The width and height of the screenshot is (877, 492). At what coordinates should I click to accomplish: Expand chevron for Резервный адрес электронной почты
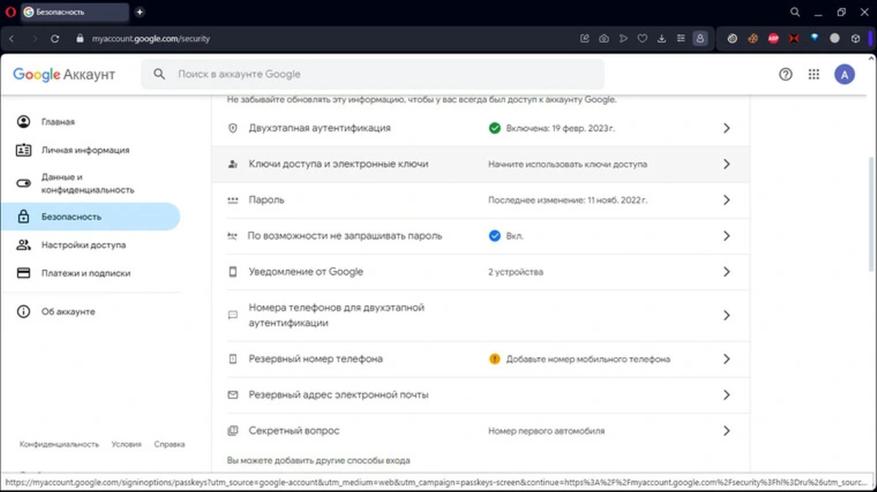(727, 395)
